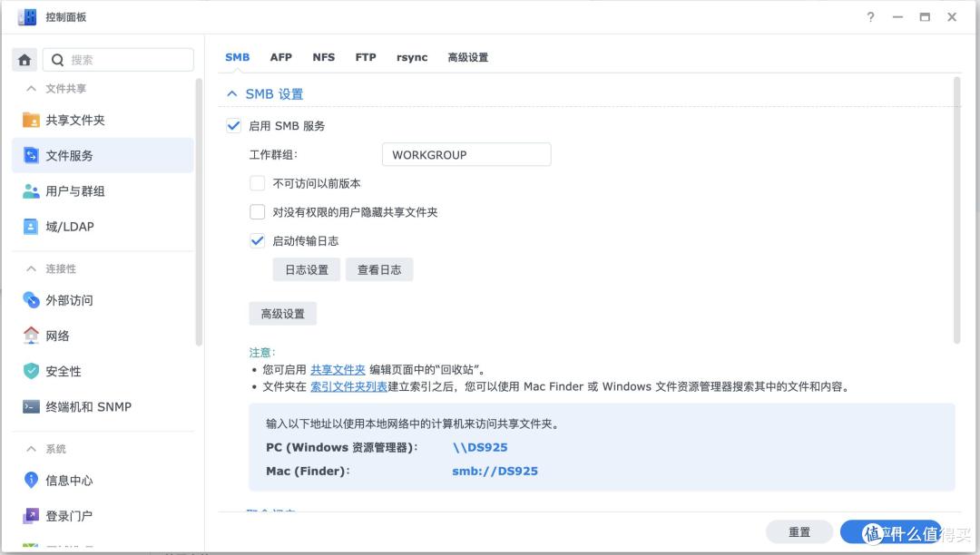Open User & Group (用户与群组) icon
The width and height of the screenshot is (980, 555).
tap(31, 191)
